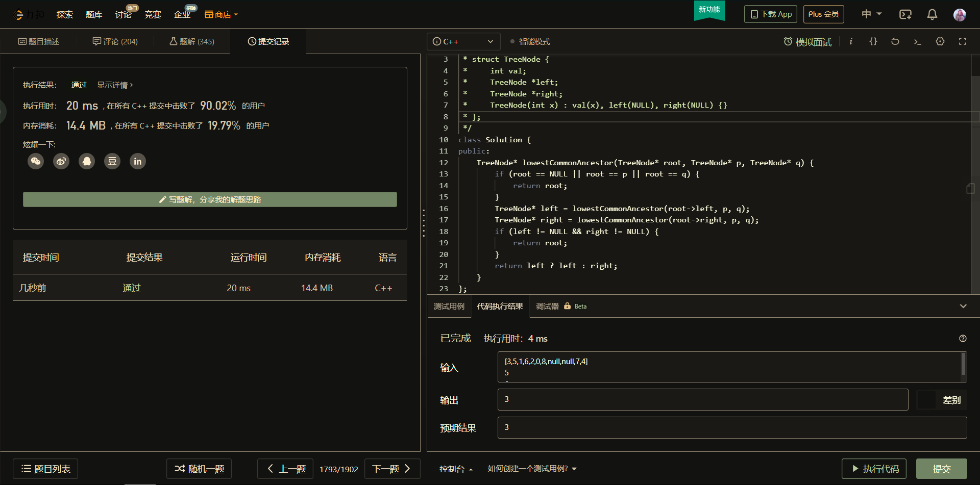Share result to LinkedIn
This screenshot has height=485, width=980.
(x=138, y=161)
